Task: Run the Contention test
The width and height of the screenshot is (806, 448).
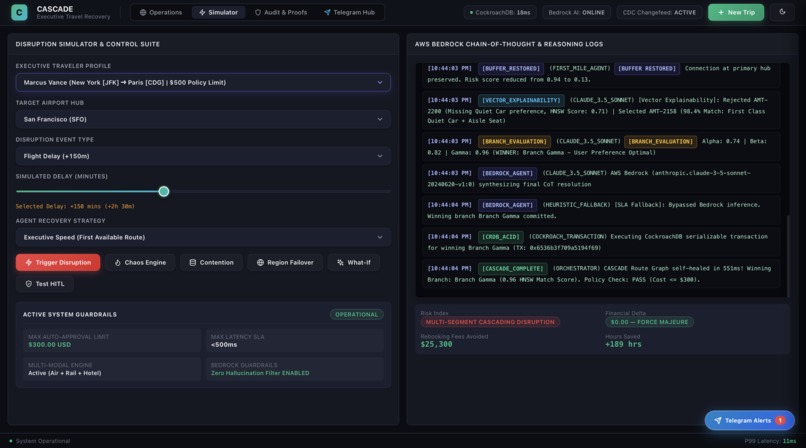Action: point(211,263)
